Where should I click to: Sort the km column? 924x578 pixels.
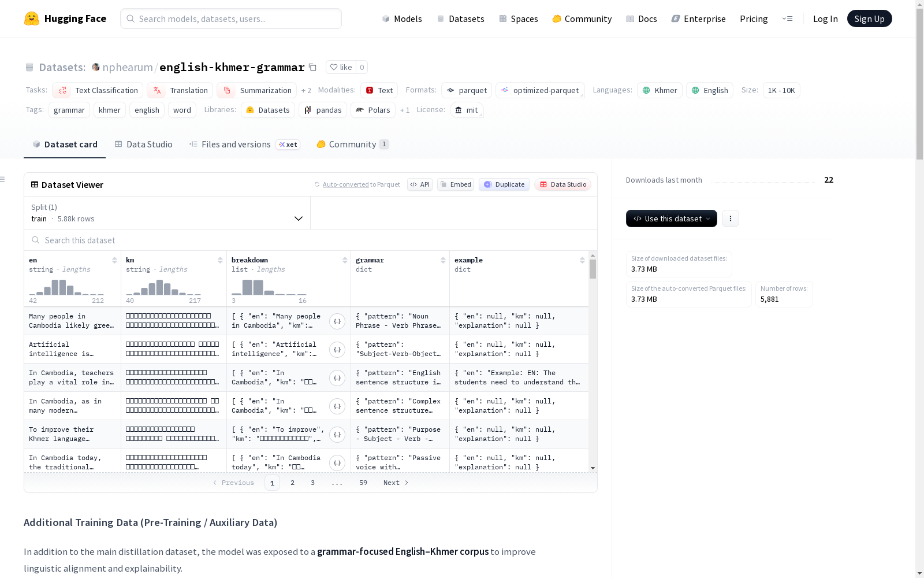(220, 260)
